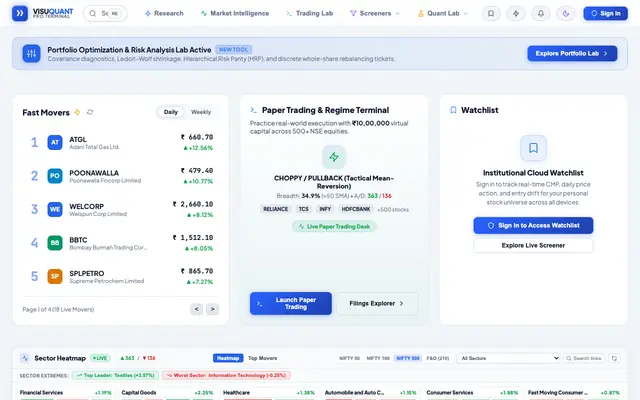Open the SPLPETRO stock avatar

pos(55,276)
